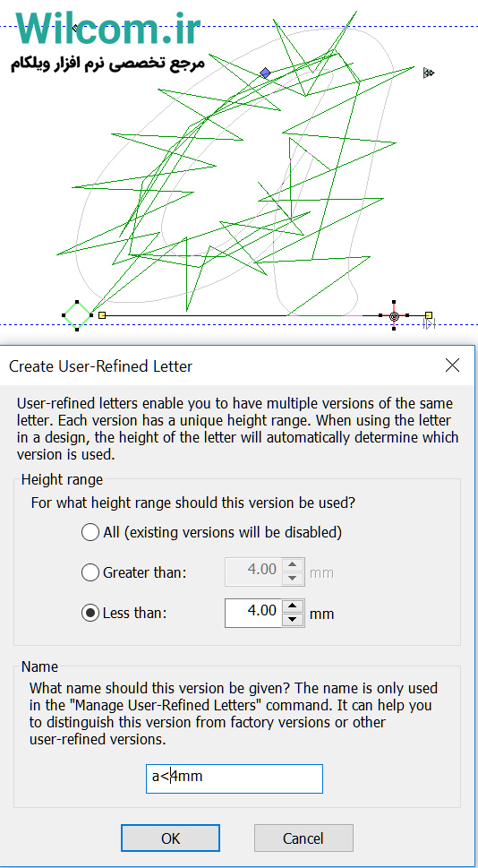Choose the "Greater than" radio option
This screenshot has width=478, height=868.
(90, 572)
